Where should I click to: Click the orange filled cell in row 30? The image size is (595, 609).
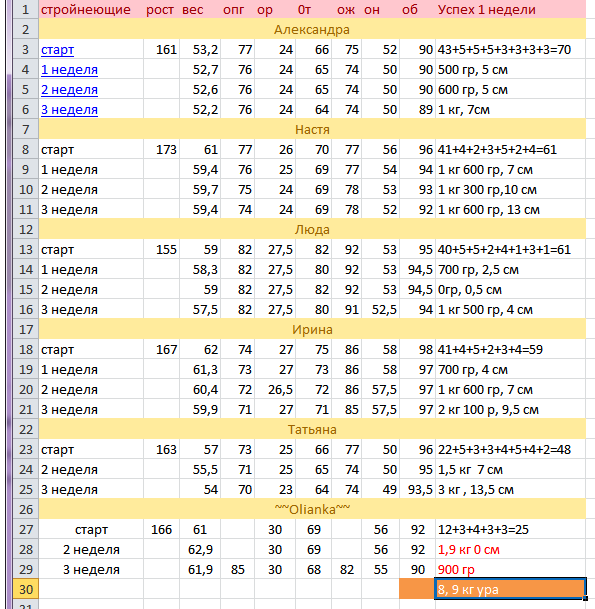tap(417, 589)
